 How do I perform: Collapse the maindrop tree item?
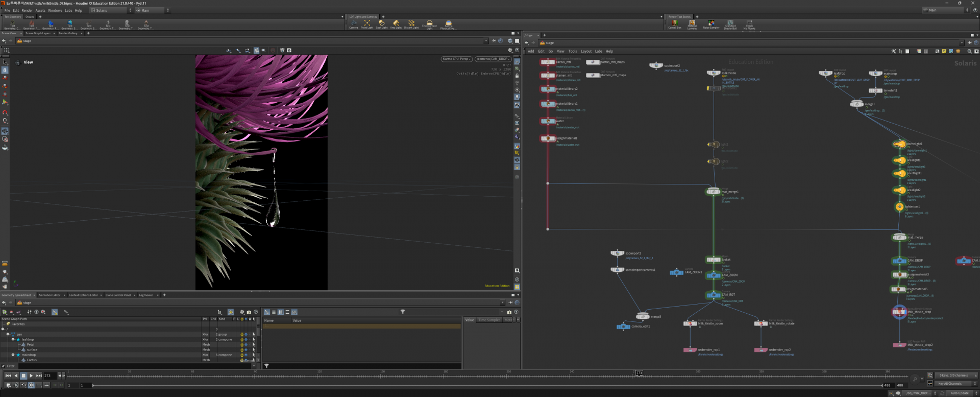point(13,355)
